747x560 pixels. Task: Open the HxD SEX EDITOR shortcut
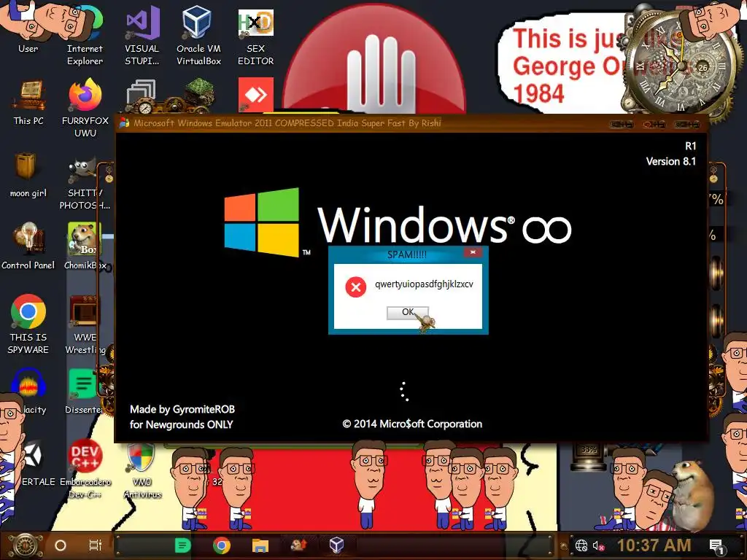coord(256,36)
